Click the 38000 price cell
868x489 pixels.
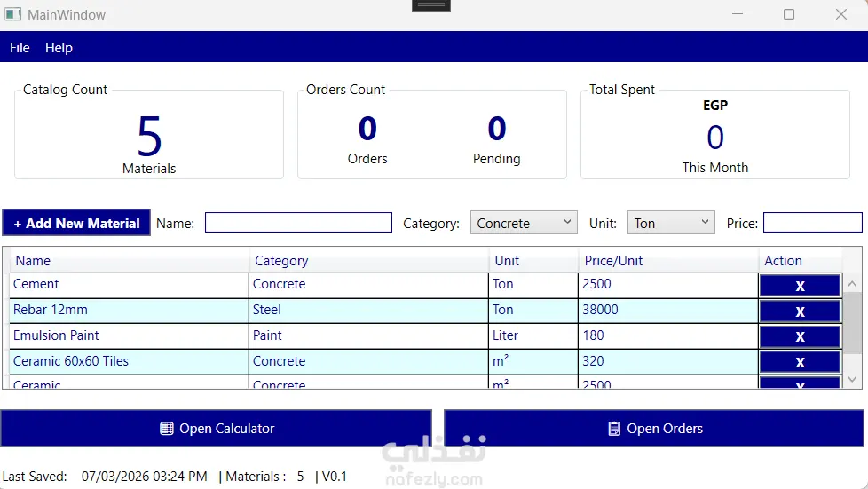[x=668, y=311]
